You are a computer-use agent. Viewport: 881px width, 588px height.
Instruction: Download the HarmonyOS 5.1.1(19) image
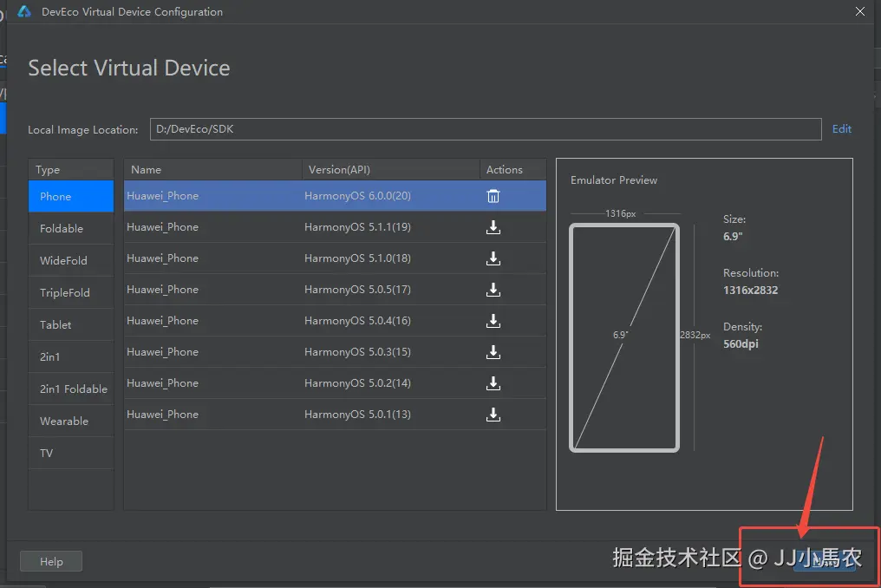[493, 227]
